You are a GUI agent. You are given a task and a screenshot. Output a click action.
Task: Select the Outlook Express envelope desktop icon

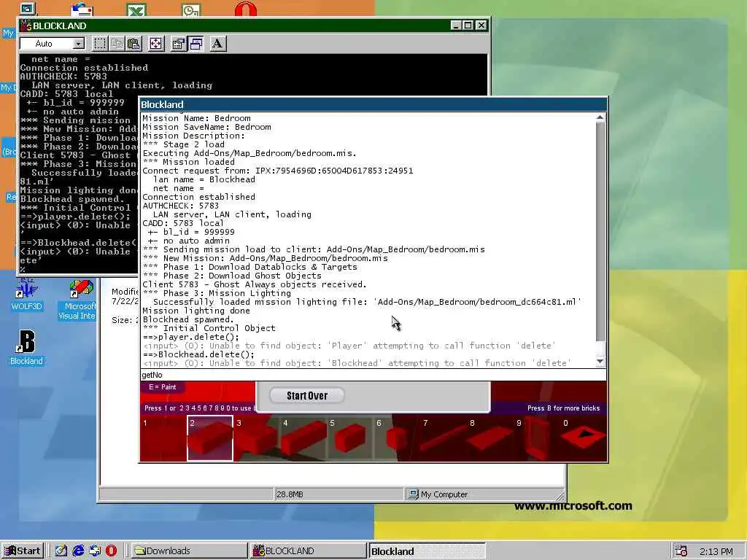point(82,9)
